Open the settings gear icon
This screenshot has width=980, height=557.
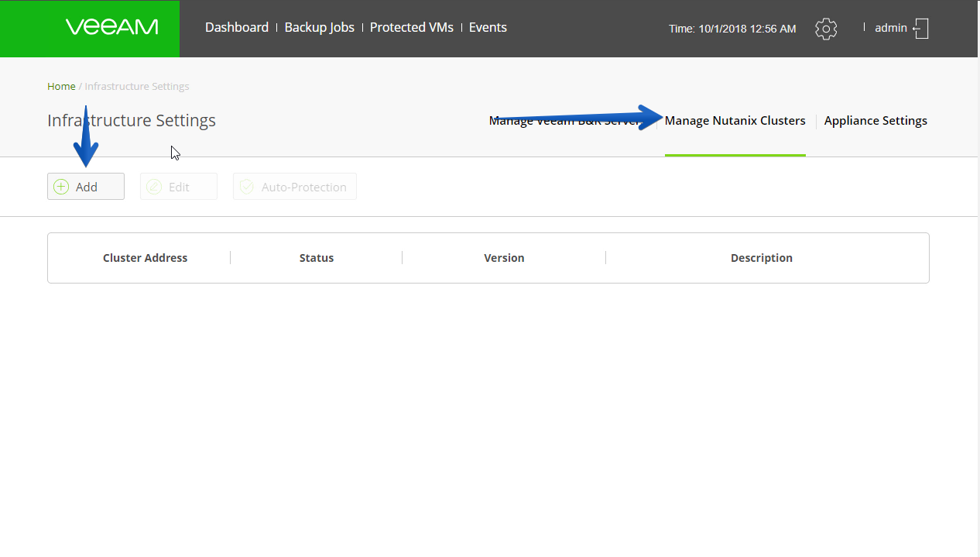(x=826, y=29)
